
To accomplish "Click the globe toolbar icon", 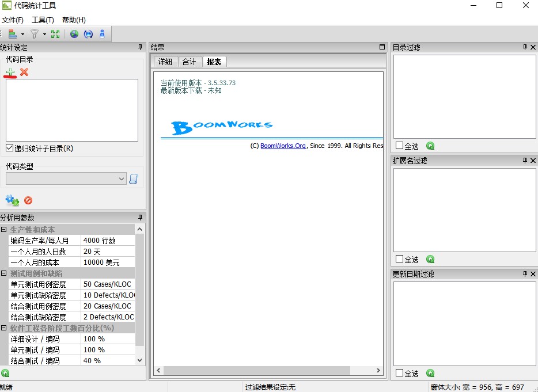I will pyautogui.click(x=74, y=34).
